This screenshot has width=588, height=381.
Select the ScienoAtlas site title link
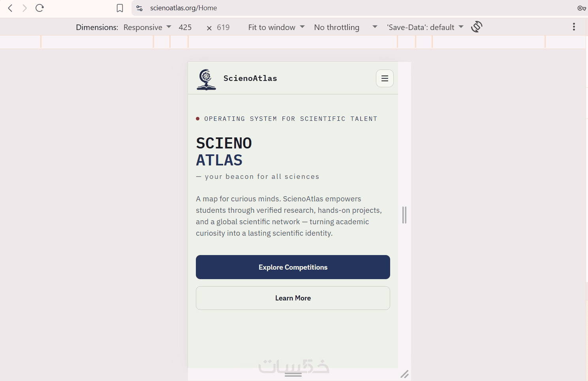coord(250,78)
